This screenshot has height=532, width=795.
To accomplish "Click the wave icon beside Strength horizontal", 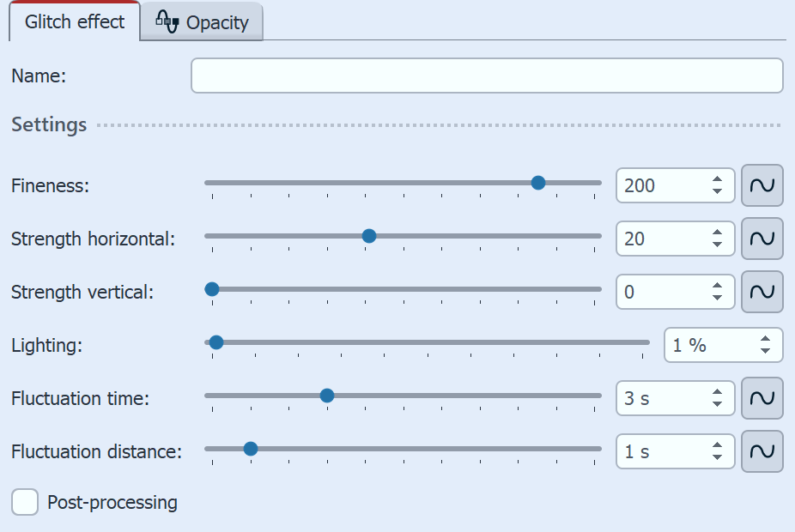I will [762, 239].
